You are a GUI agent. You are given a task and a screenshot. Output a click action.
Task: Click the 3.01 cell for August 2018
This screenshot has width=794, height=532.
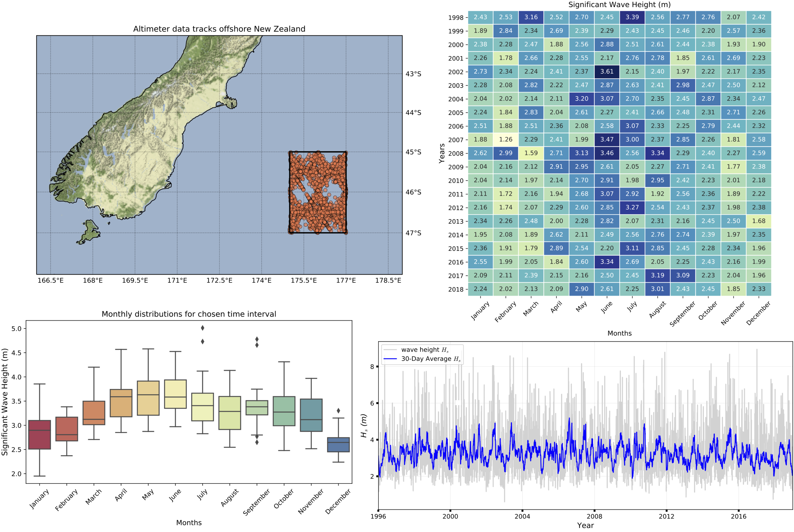(x=658, y=289)
